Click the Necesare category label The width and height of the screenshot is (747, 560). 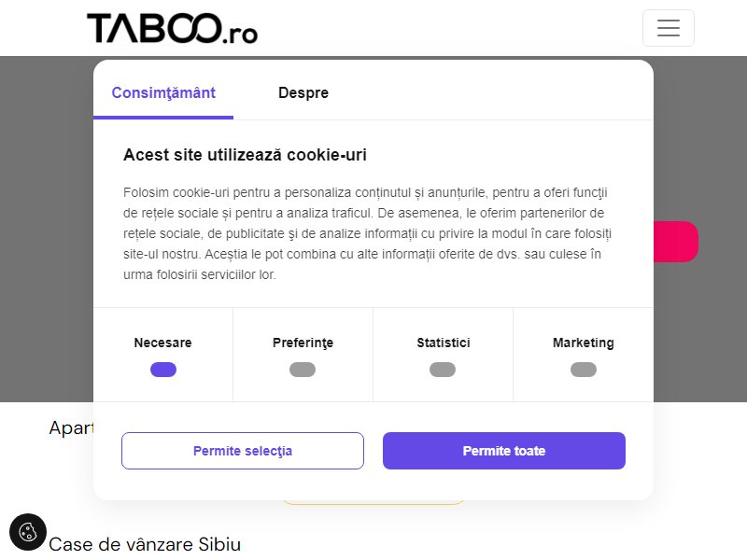(162, 343)
